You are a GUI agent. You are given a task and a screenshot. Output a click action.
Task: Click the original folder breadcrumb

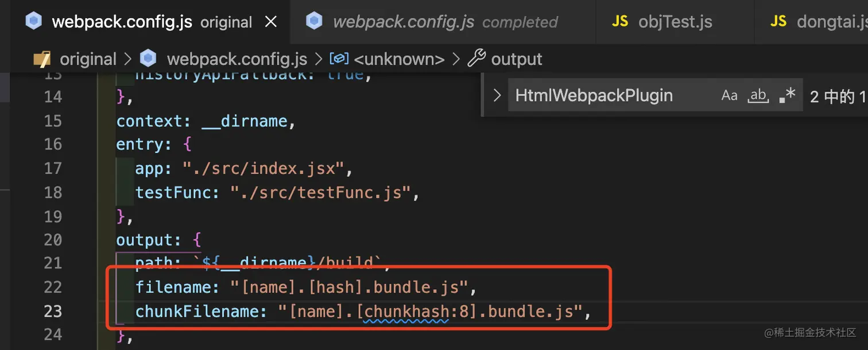88,59
